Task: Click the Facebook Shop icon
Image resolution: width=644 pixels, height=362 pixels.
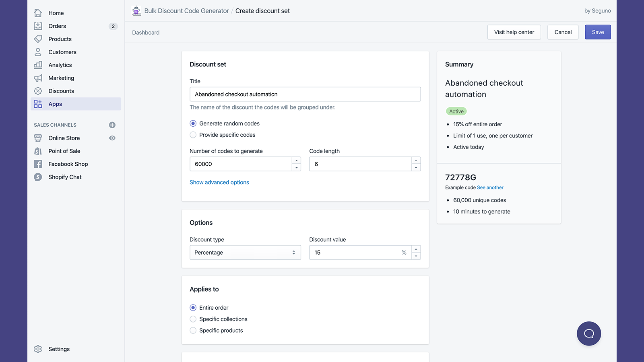Action: point(38,164)
